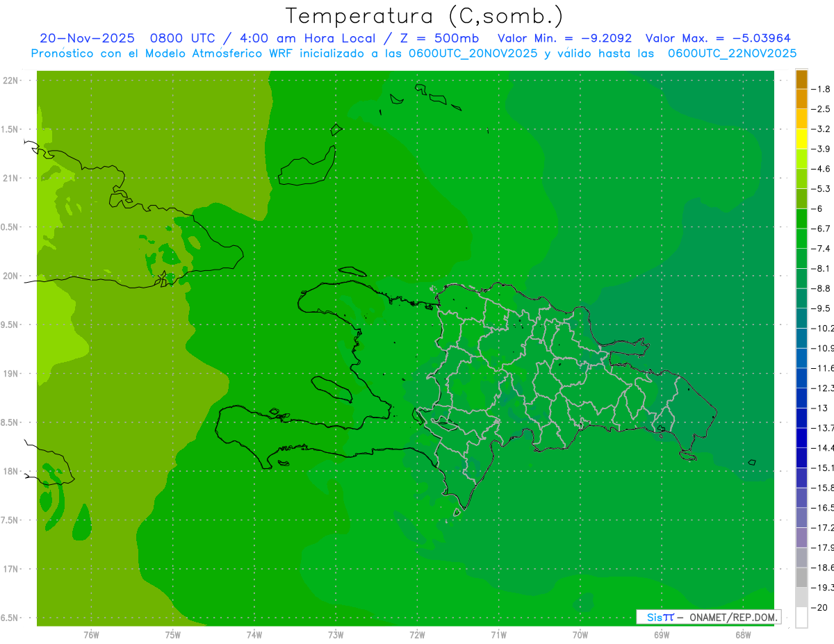
Task: Click longitude label '76W'
Action: [x=91, y=635]
